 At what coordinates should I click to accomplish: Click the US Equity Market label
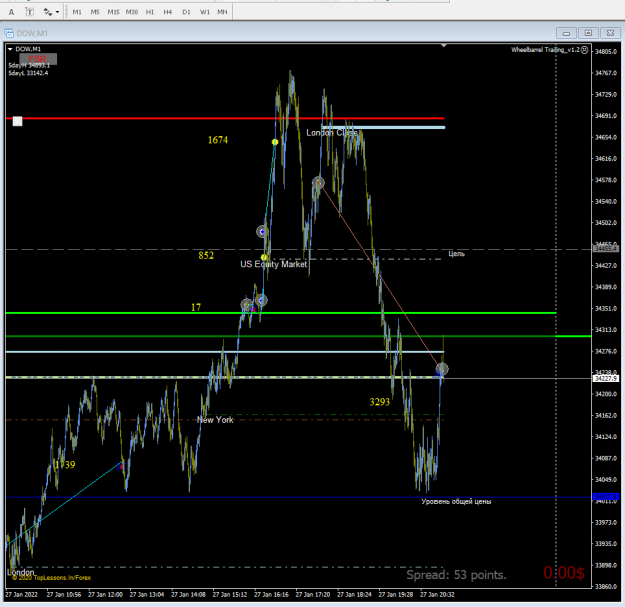coord(273,264)
